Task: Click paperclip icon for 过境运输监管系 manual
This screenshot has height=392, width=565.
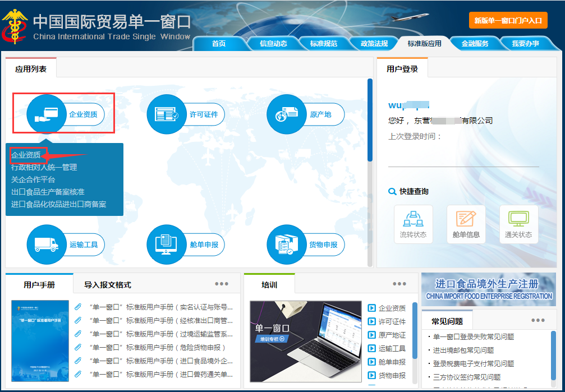Action: (78, 334)
